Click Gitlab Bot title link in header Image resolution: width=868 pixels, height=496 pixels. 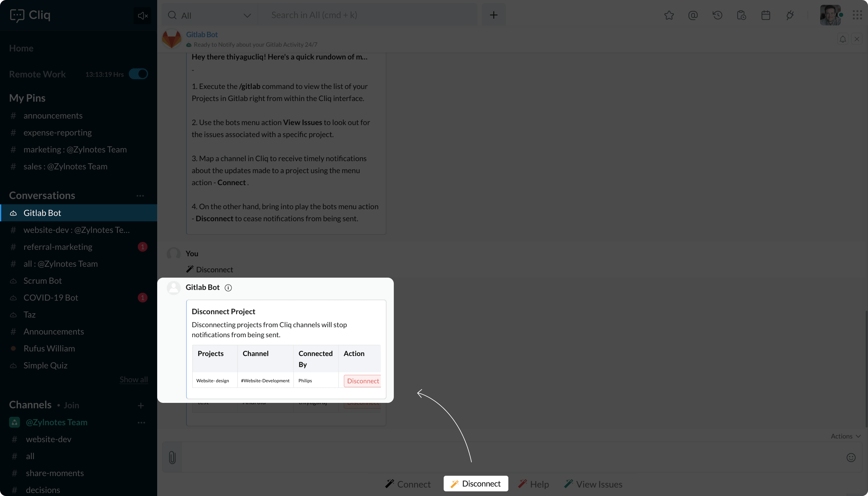[202, 34]
